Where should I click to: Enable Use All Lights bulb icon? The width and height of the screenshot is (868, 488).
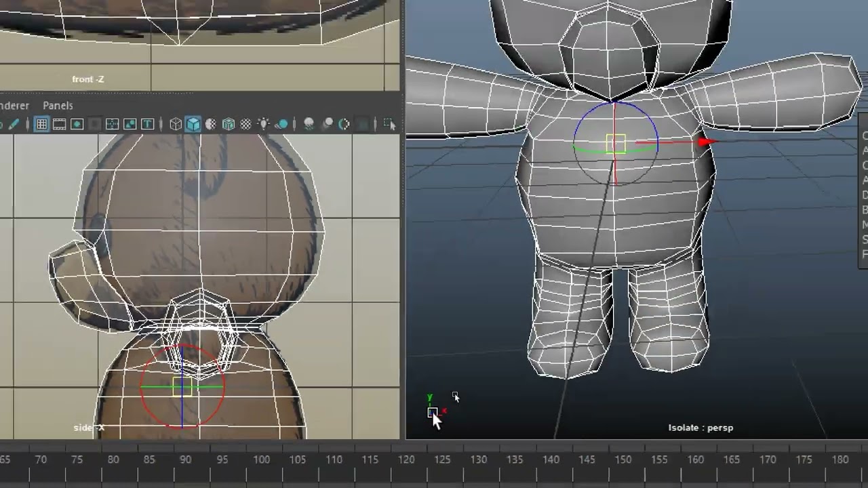(x=264, y=124)
